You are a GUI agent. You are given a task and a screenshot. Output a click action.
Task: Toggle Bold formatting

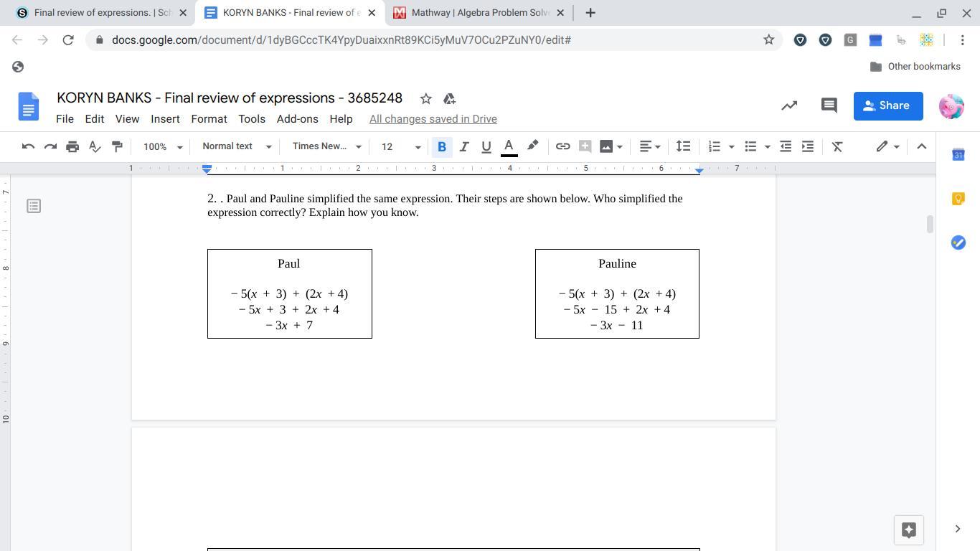[442, 146]
